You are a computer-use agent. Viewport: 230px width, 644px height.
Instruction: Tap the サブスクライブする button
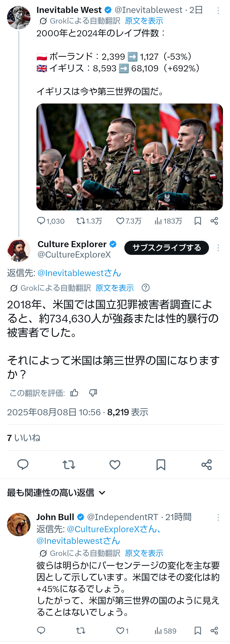coord(167,248)
